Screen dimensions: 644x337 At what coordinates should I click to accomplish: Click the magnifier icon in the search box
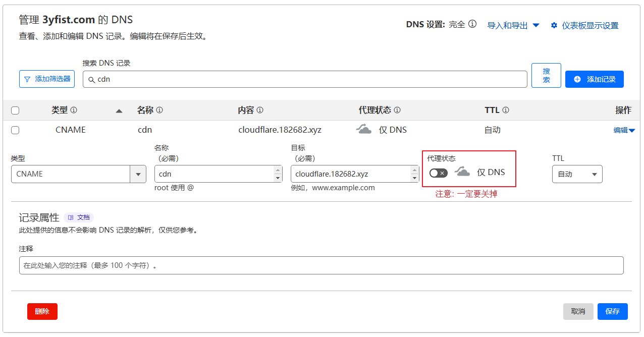[x=91, y=80]
